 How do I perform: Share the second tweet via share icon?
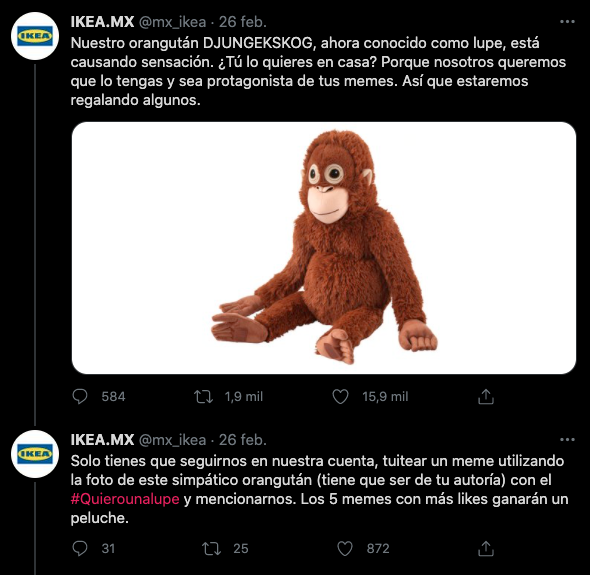click(x=486, y=548)
